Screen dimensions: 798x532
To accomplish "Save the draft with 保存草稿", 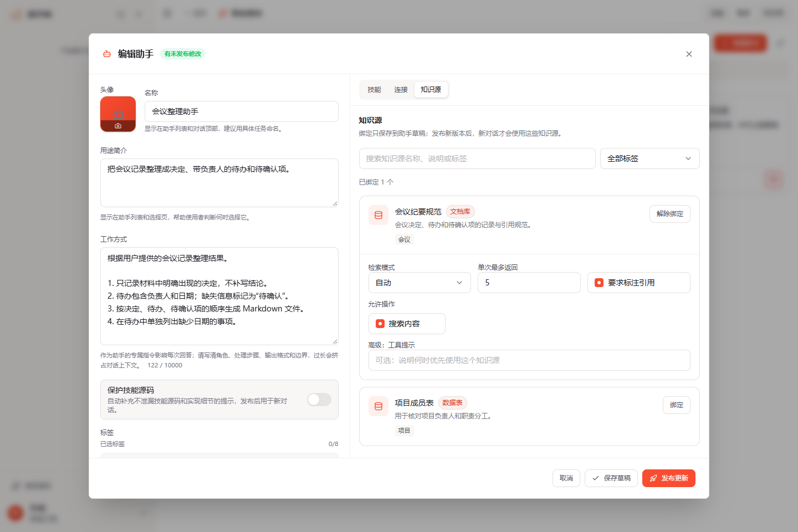I will 611,478.
